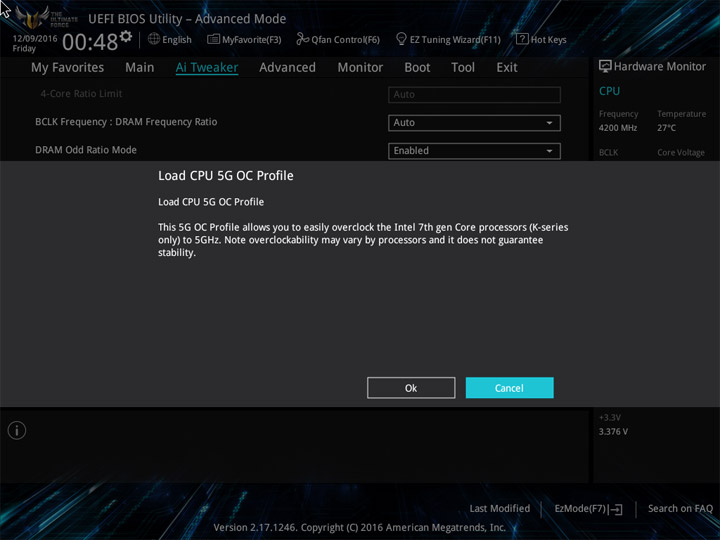The width and height of the screenshot is (720, 540).
Task: Click the Frequency label in Hardware Monitor
Action: (x=619, y=113)
